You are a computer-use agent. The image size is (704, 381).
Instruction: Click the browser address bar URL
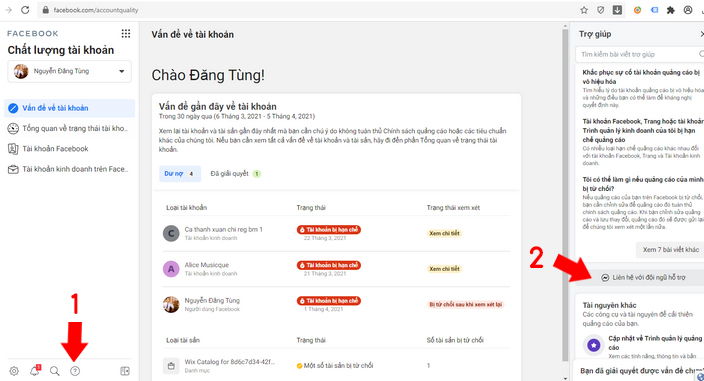click(x=96, y=10)
